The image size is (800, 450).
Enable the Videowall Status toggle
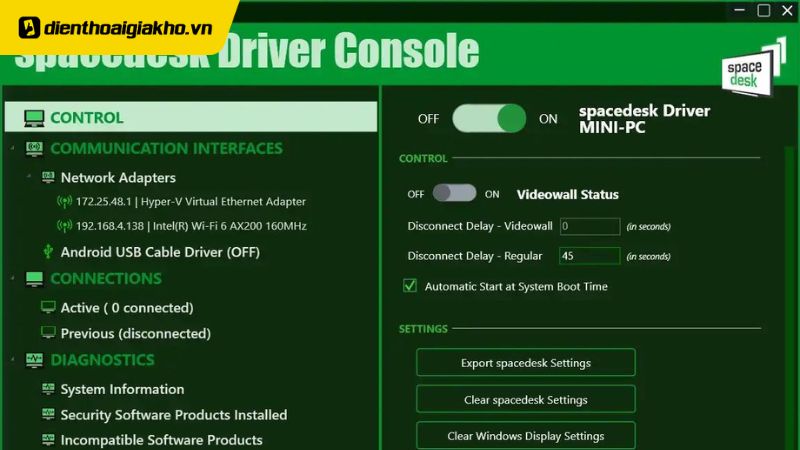[x=454, y=193]
